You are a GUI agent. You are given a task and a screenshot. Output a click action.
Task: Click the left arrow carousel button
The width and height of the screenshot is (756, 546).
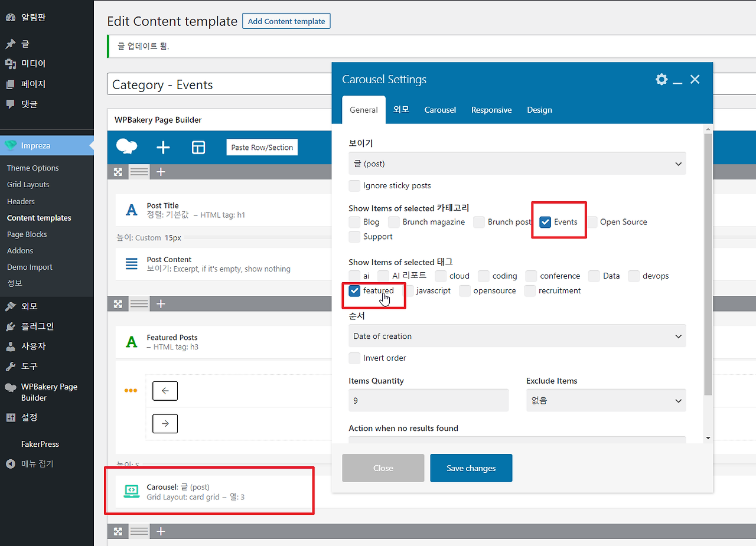[x=165, y=391]
